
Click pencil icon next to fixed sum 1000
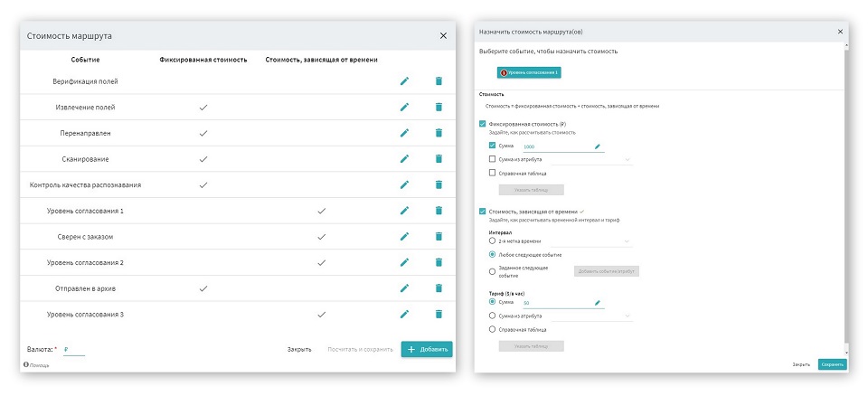pyautogui.click(x=597, y=146)
